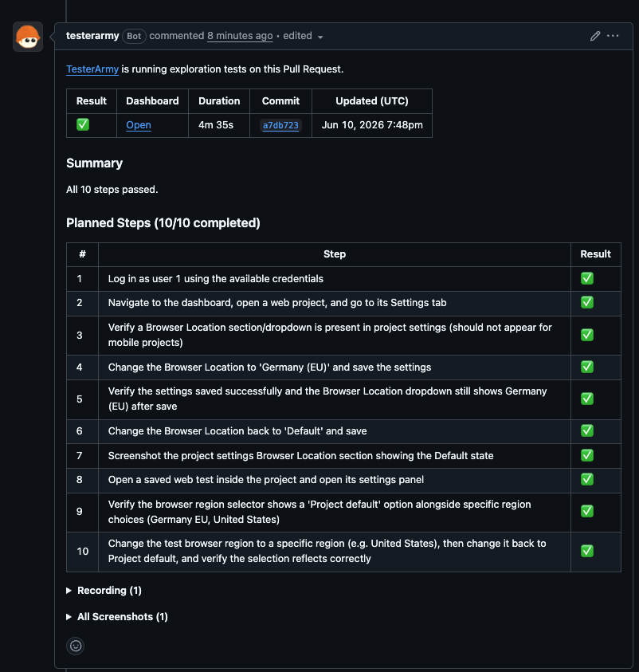
Task: Click the 'edited' label in the comment header
Action: click(297, 36)
